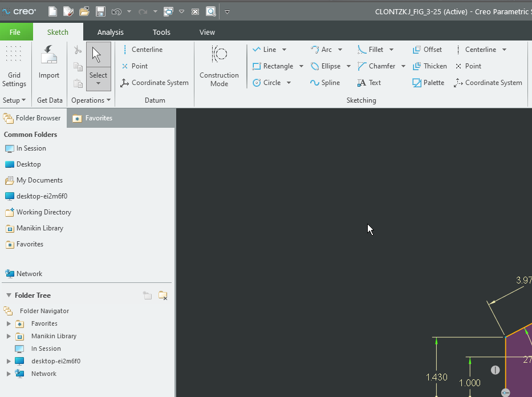532x397 pixels.
Task: Expand the Manikin Library tree node
Action: click(9, 336)
